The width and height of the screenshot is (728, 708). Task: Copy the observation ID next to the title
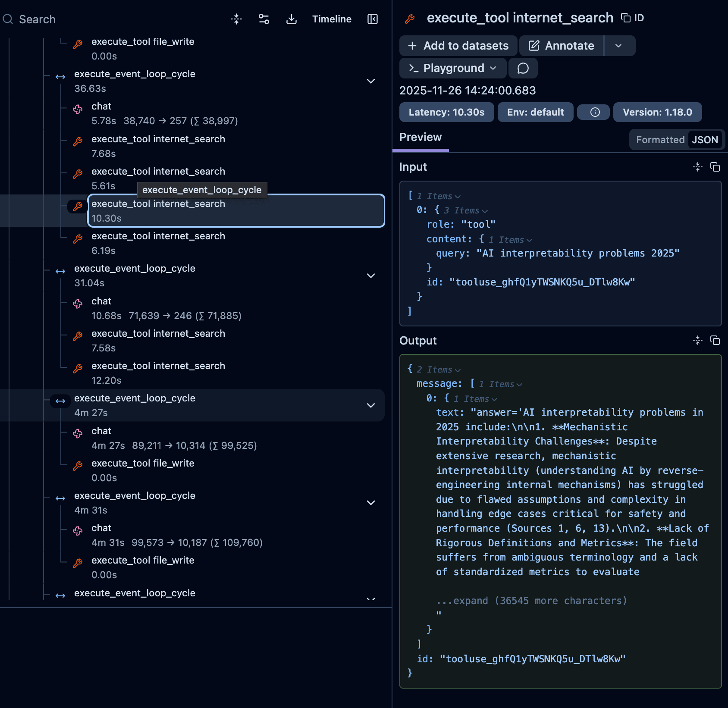(x=626, y=18)
